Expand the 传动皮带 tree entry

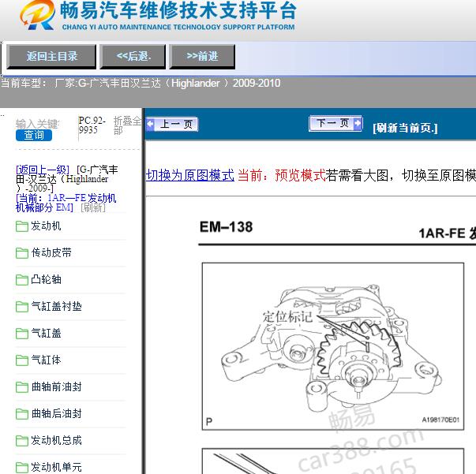pos(51,252)
